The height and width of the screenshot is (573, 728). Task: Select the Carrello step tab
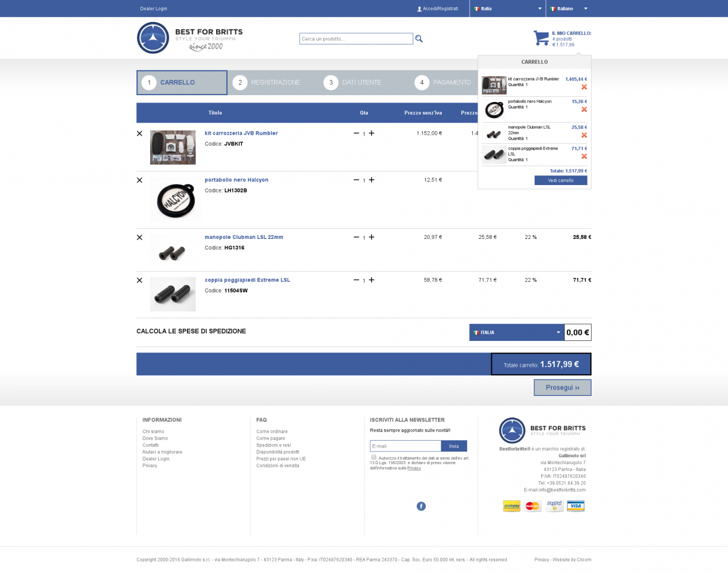coord(182,83)
